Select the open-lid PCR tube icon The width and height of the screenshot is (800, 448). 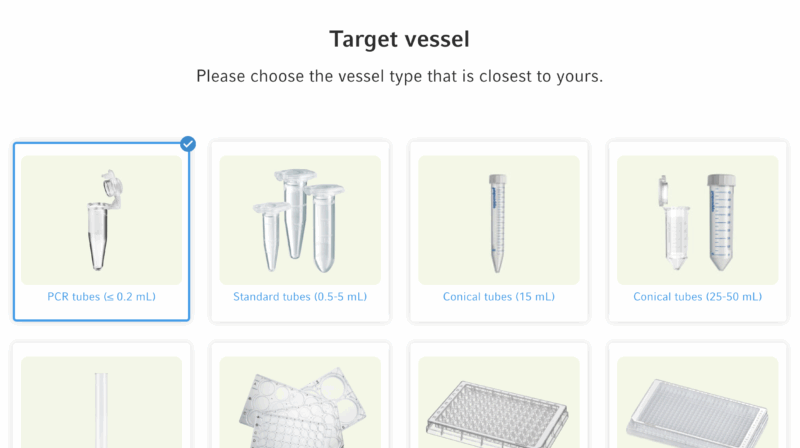tap(105, 220)
